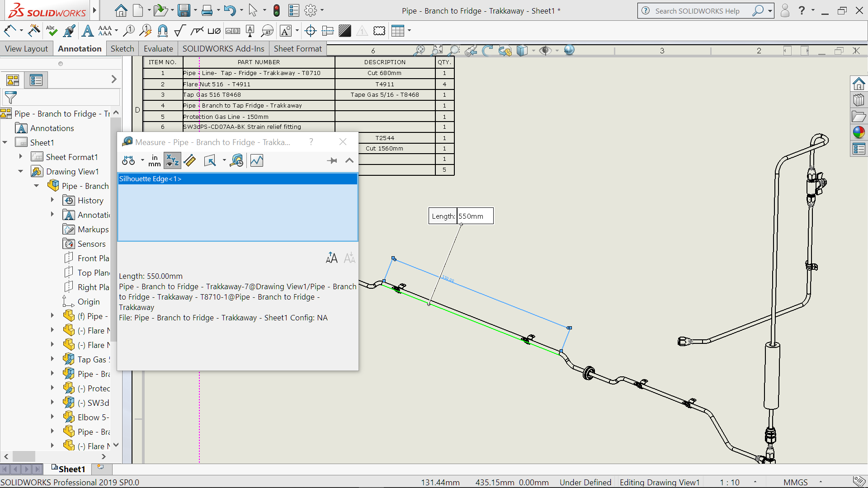This screenshot has width=868, height=488.
Task: Pin the Measure dialog open
Action: (x=332, y=160)
